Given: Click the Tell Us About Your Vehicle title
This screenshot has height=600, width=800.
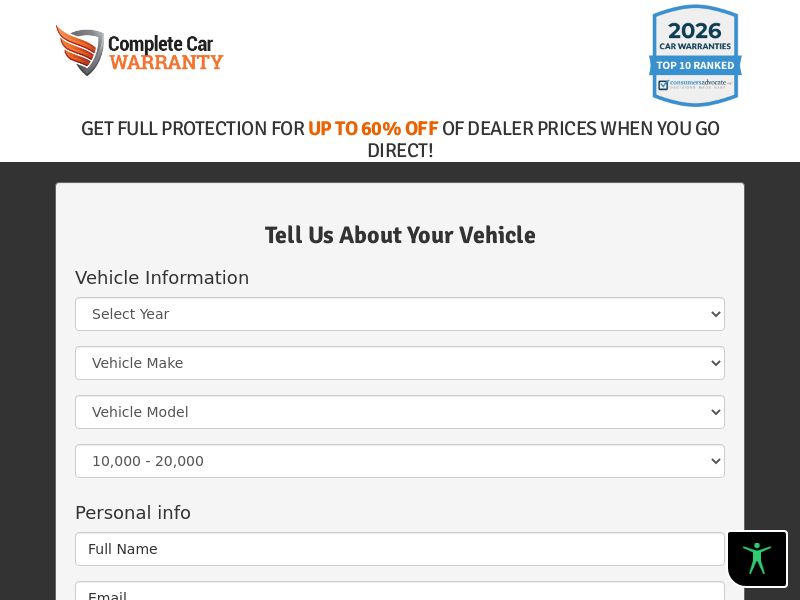Looking at the screenshot, I should [400, 236].
